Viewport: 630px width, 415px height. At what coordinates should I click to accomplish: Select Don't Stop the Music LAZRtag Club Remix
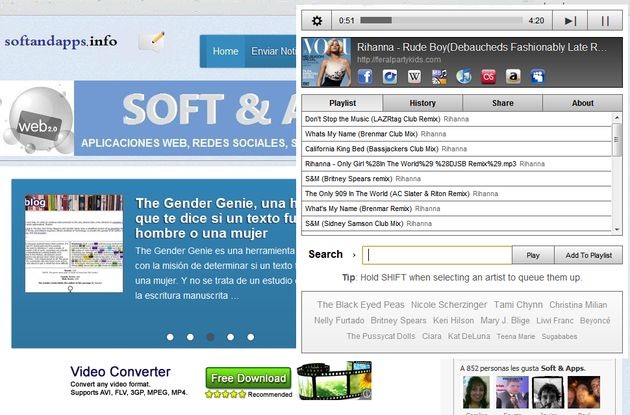pos(456,119)
